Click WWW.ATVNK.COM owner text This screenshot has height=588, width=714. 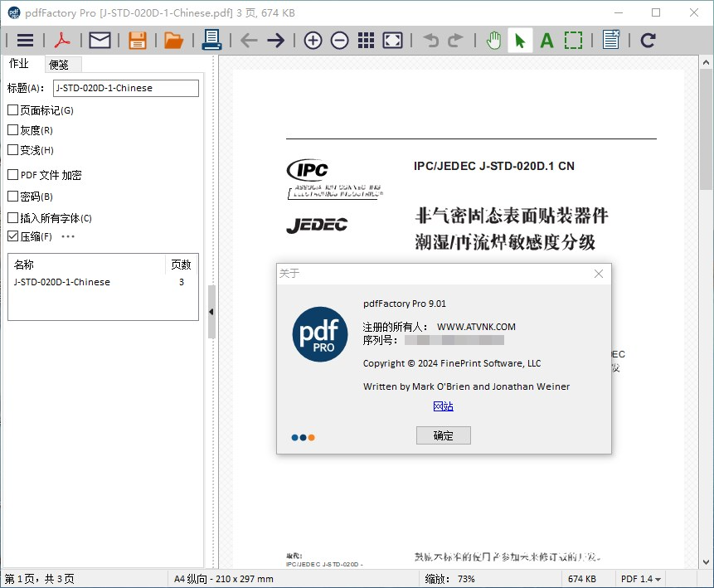coord(476,327)
